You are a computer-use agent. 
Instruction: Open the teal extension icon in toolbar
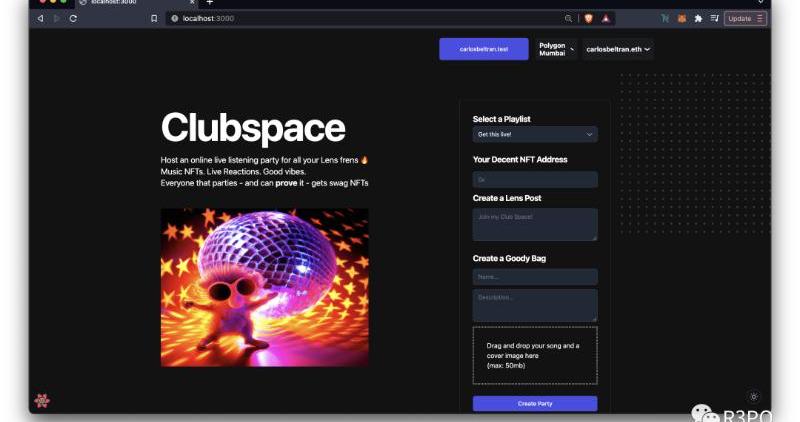665,18
